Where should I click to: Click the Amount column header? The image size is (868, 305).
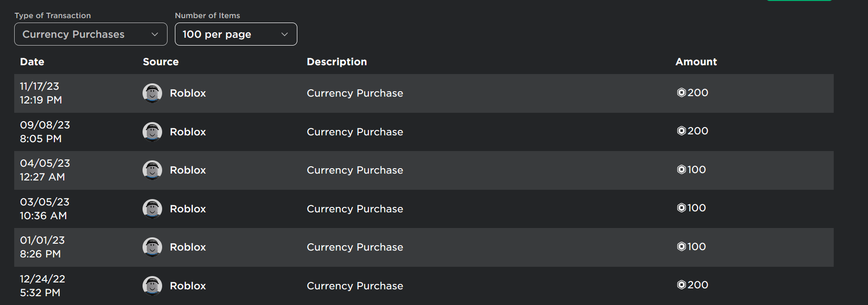click(696, 62)
